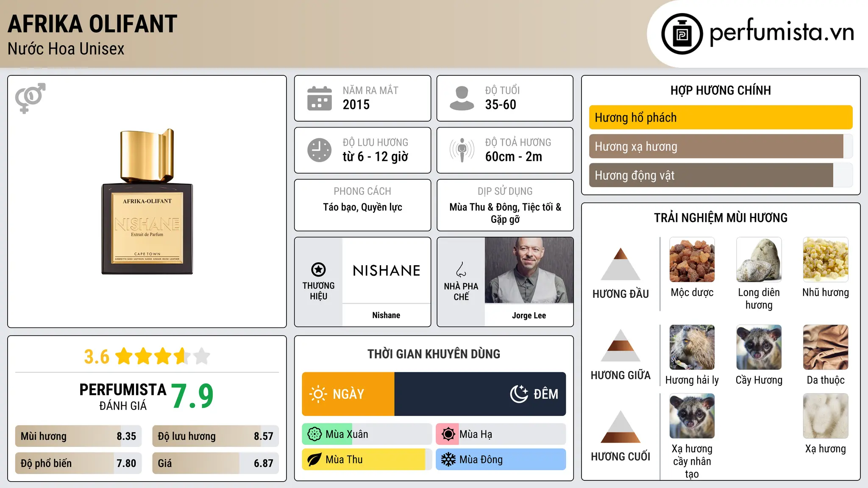Click the perfumista.vn site name

[x=782, y=32]
